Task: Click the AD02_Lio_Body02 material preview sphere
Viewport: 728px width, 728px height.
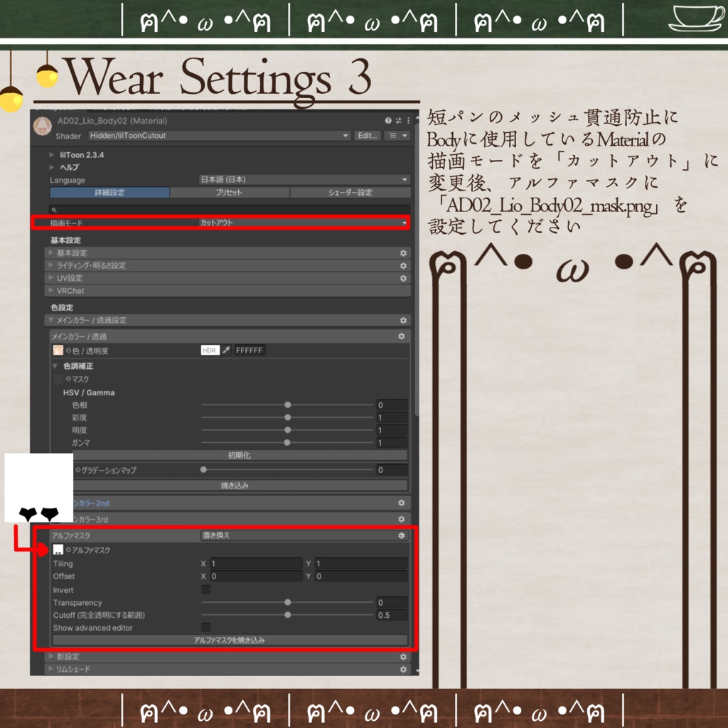Action: (x=42, y=127)
